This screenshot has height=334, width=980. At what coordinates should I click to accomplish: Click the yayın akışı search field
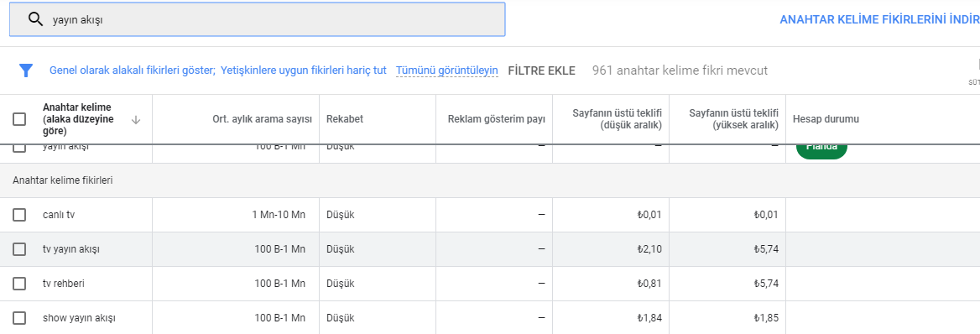(x=257, y=19)
